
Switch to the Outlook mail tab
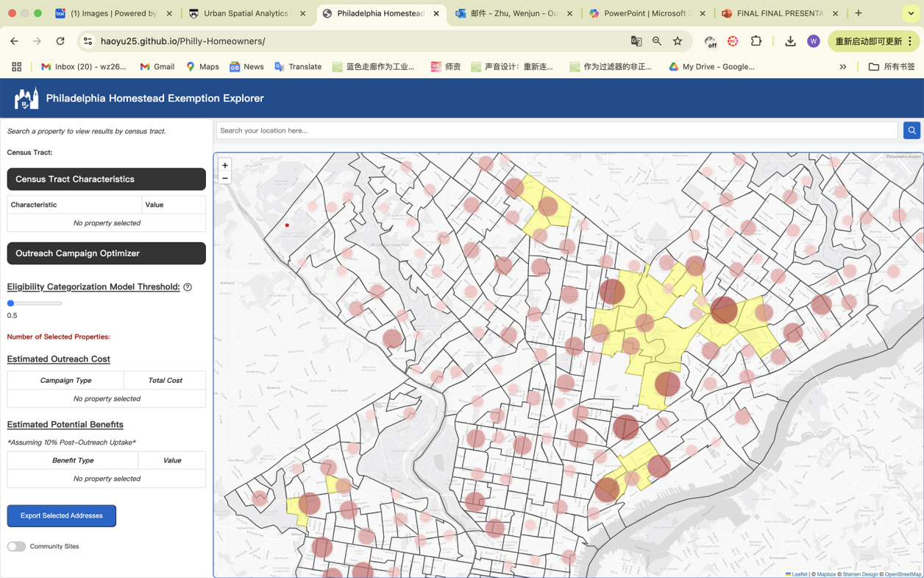pyautogui.click(x=513, y=13)
